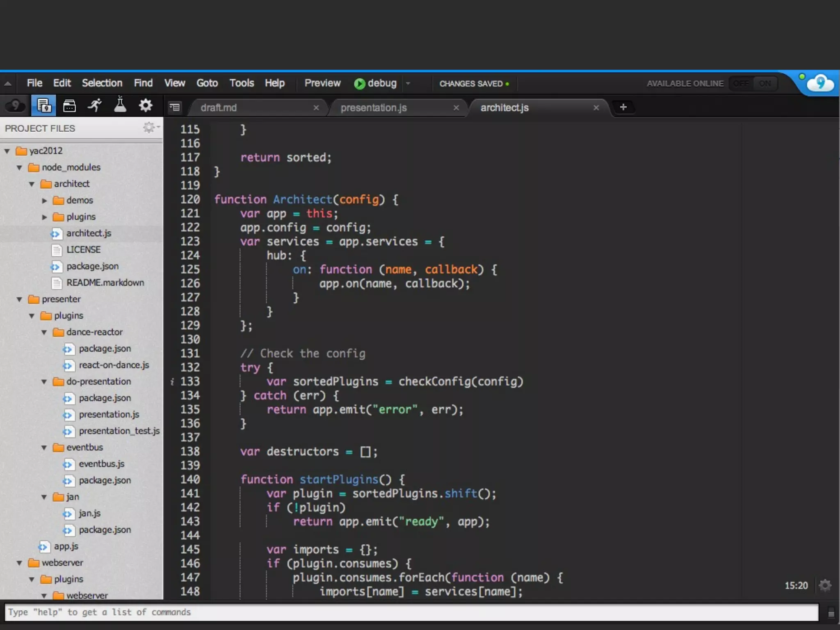Switch to the presentation.js tab

[373, 108]
